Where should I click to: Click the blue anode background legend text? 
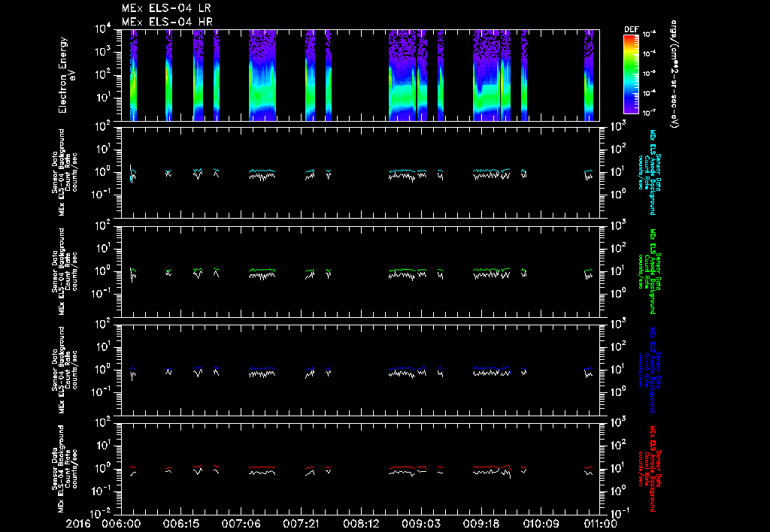(x=649, y=370)
